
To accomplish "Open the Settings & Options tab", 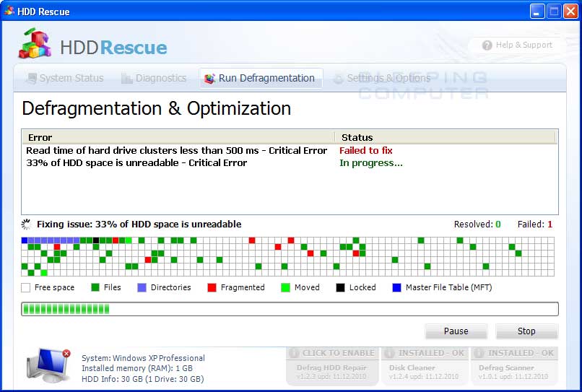I will click(381, 78).
